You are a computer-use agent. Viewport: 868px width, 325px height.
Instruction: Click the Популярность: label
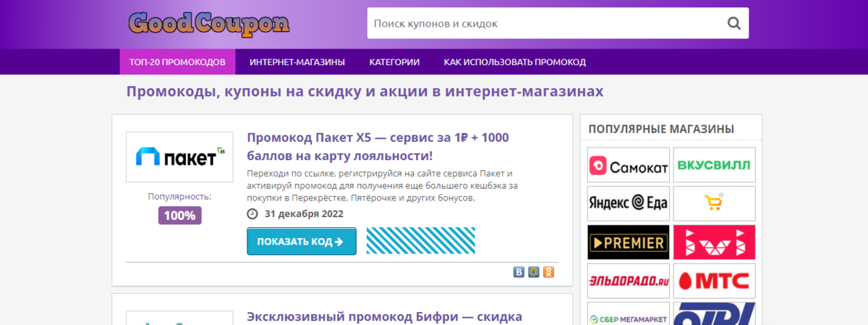tap(179, 196)
